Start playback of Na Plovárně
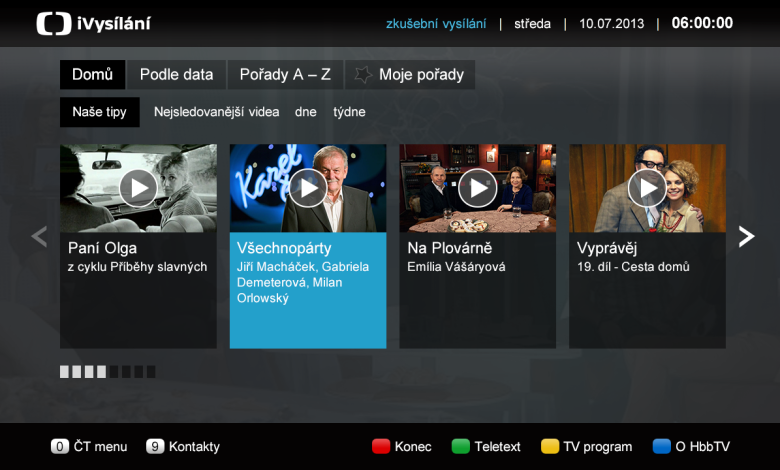The width and height of the screenshot is (780, 470). [478, 188]
